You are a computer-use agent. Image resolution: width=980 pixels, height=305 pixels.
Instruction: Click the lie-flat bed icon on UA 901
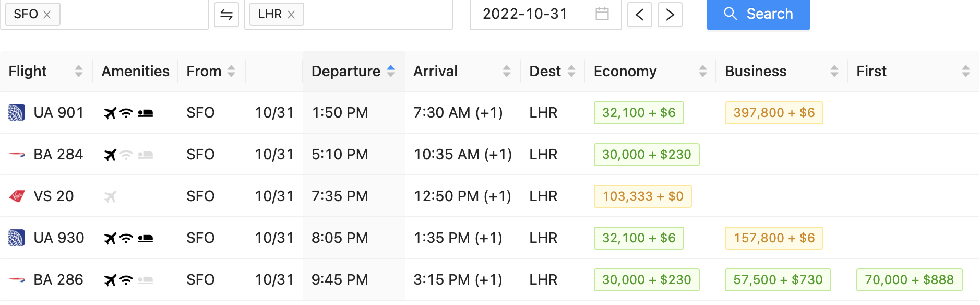pos(146,113)
